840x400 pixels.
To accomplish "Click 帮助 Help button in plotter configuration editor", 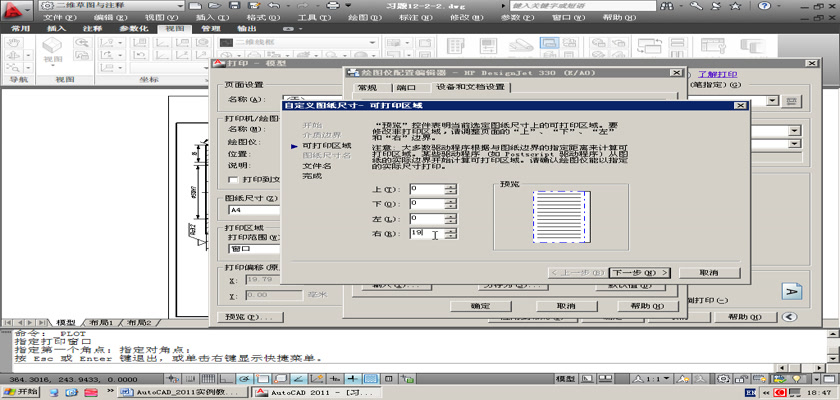I will 648,306.
